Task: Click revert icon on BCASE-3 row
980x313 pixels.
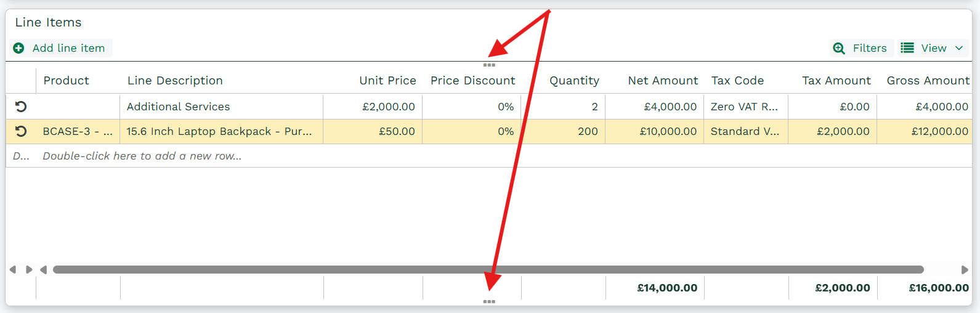Action: [x=21, y=131]
